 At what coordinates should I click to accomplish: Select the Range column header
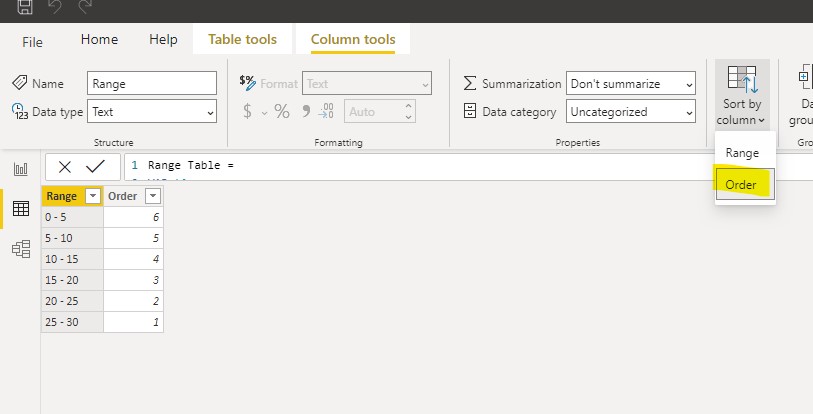coord(62,196)
